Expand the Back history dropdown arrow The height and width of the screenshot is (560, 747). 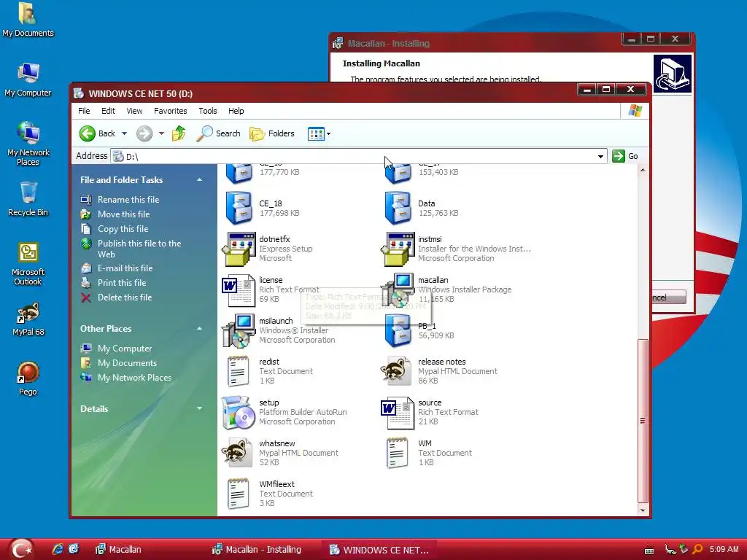tap(124, 134)
